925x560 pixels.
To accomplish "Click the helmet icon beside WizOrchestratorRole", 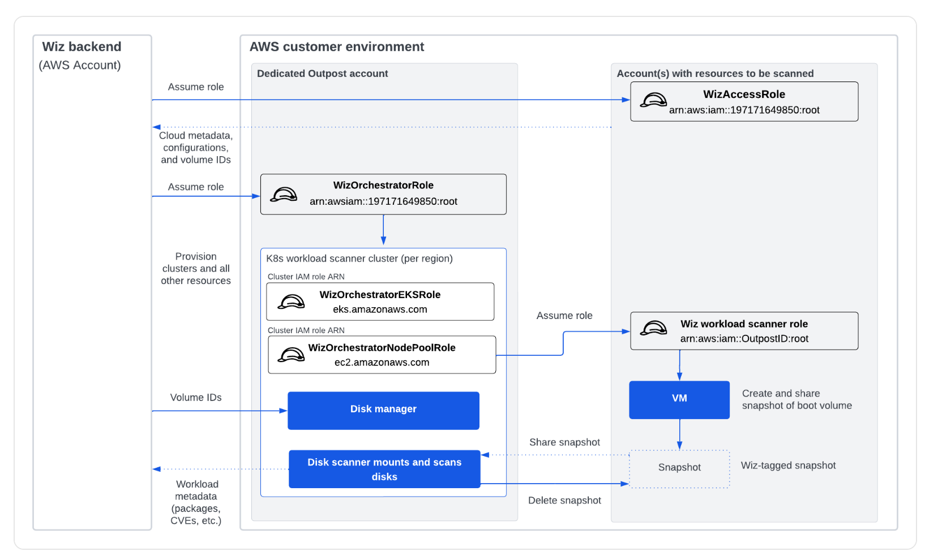I will tap(284, 195).
